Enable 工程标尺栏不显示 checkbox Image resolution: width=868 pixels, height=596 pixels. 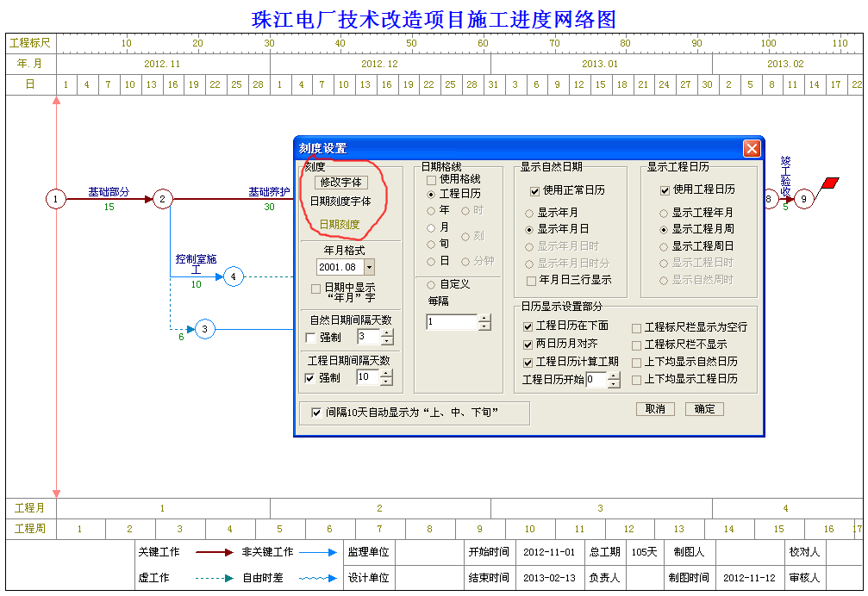637,345
